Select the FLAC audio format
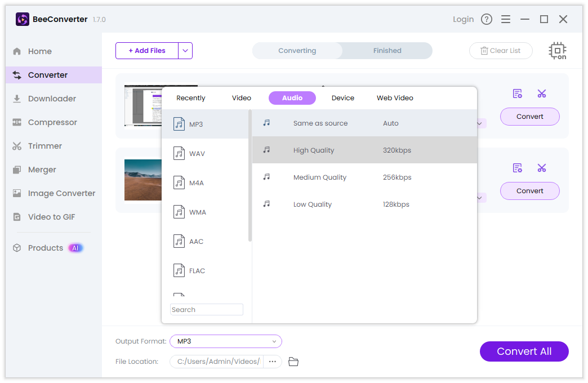This screenshot has width=588, height=383. click(x=197, y=271)
